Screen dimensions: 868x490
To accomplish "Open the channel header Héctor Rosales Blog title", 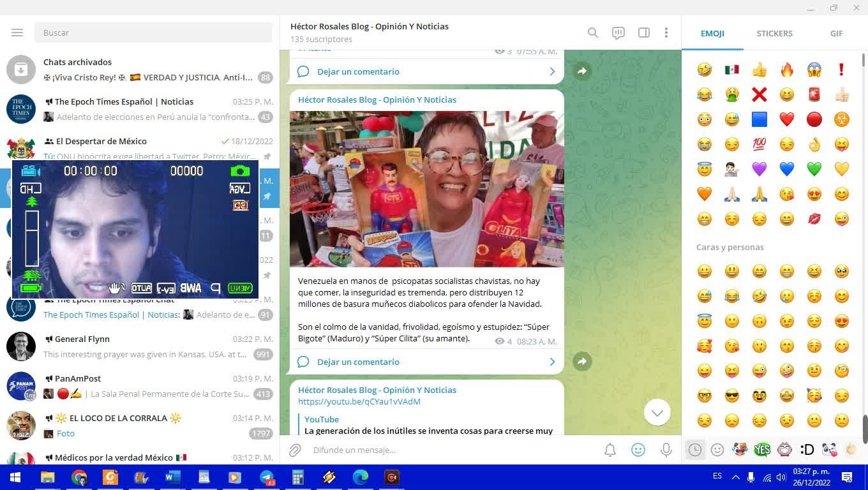I will (x=370, y=27).
